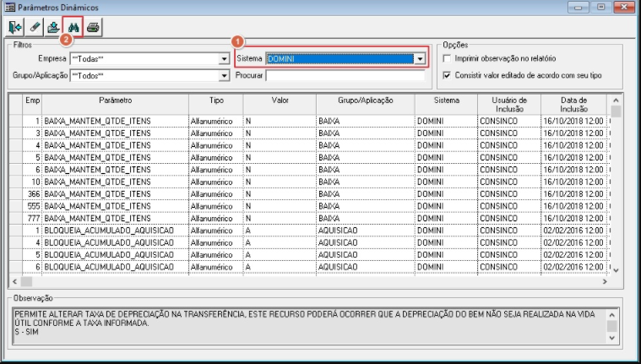Click the binoculars search toolbar icon

[73, 27]
